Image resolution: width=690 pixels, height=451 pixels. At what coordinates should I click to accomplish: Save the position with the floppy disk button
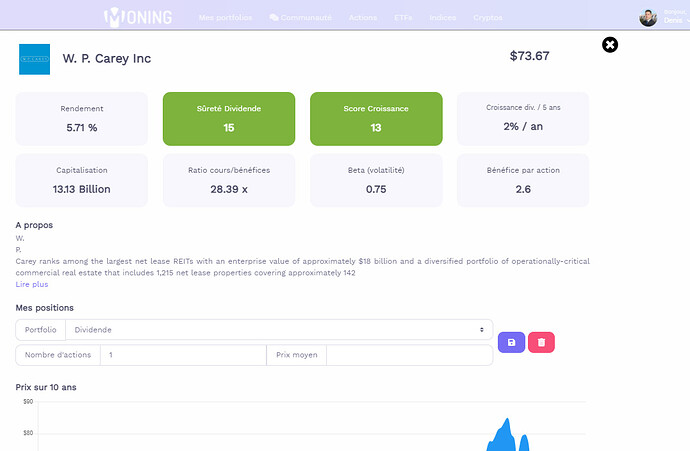(511, 342)
